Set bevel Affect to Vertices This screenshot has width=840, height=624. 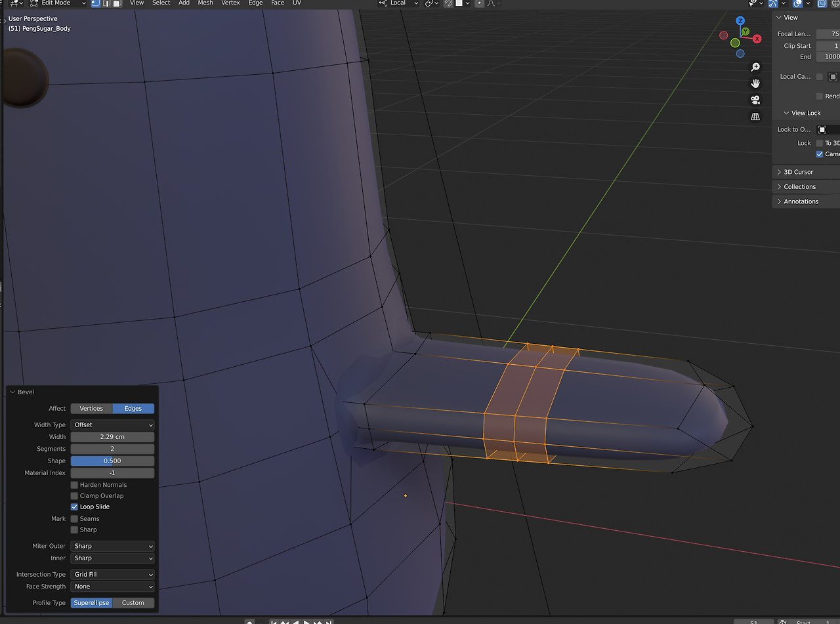point(91,408)
